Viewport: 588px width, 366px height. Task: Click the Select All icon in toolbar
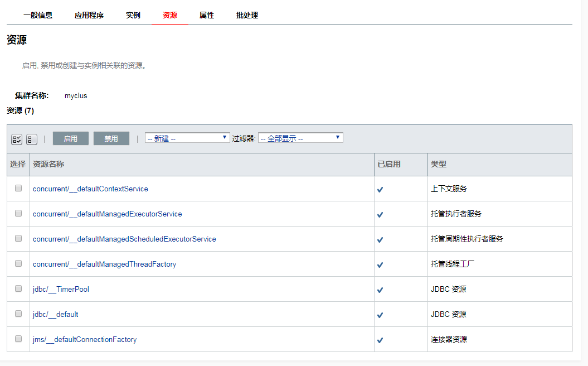tap(17, 139)
